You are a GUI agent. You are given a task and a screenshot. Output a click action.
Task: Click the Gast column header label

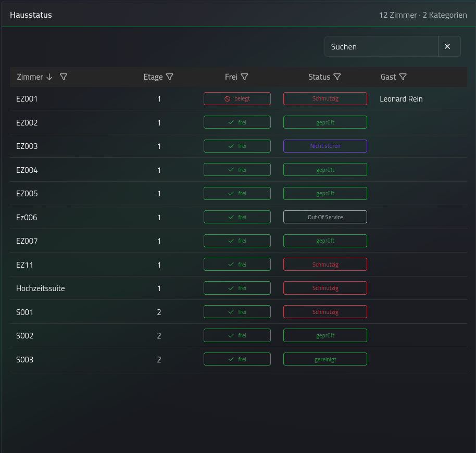(x=389, y=77)
